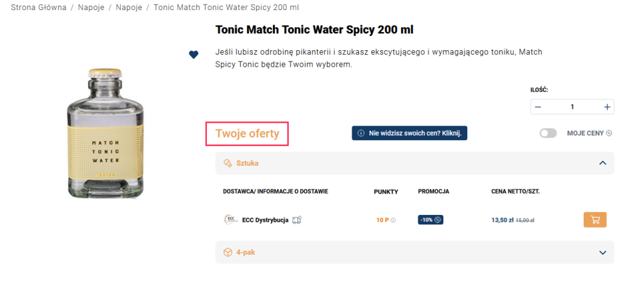Toggle the MOJE CENY switch
The width and height of the screenshot is (644, 281).
(x=548, y=133)
